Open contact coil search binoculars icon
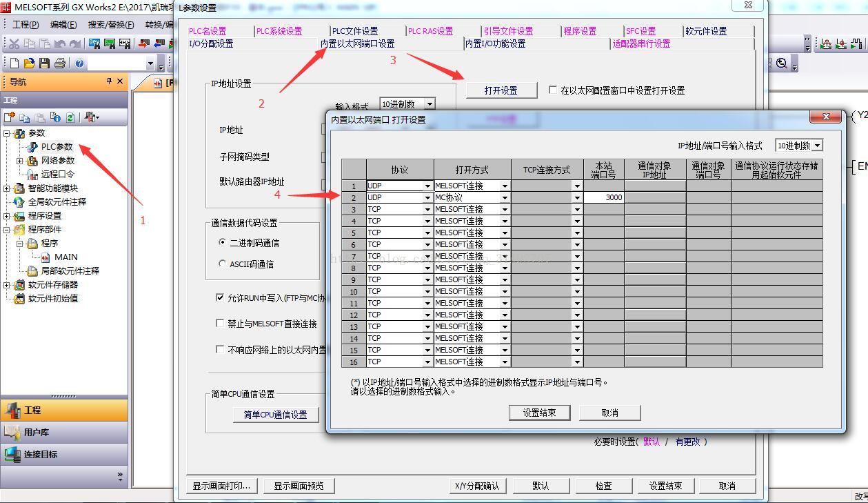The height and width of the screenshot is (503, 868). [x=125, y=43]
